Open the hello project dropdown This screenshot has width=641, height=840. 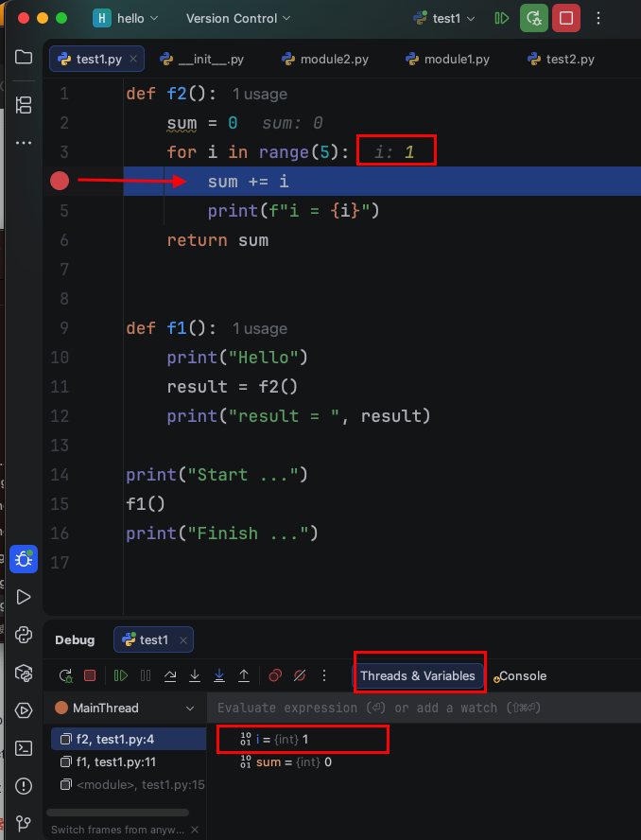tap(126, 18)
